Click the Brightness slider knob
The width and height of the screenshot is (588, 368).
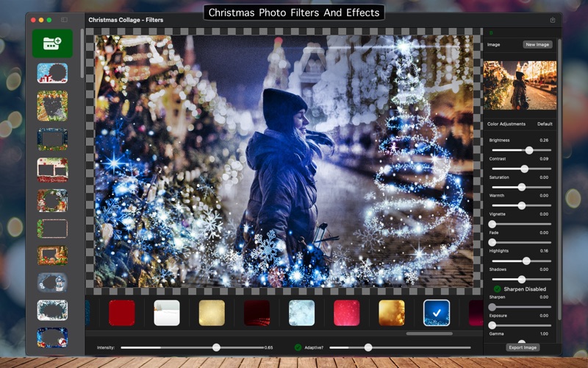529,150
